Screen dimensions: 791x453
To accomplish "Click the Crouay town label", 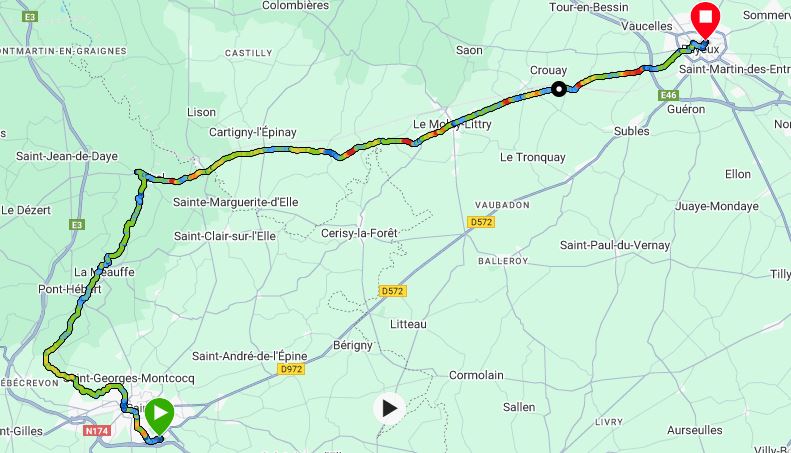I will (548, 71).
